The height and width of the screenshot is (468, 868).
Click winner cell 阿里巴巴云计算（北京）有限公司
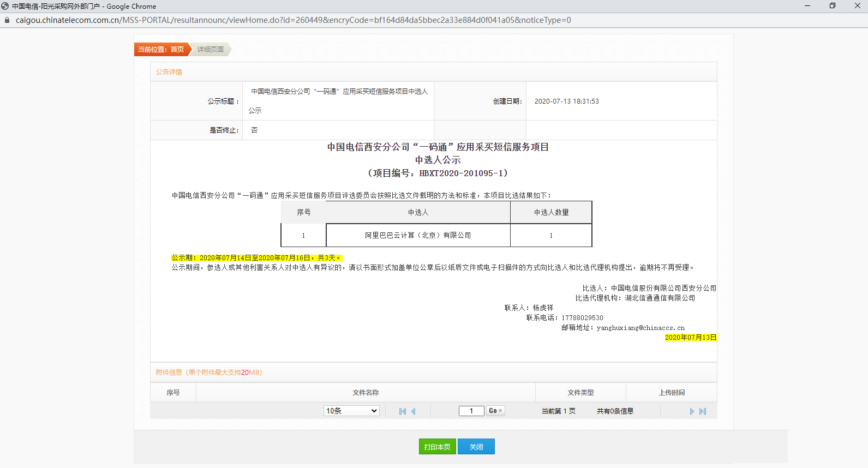[x=418, y=236]
